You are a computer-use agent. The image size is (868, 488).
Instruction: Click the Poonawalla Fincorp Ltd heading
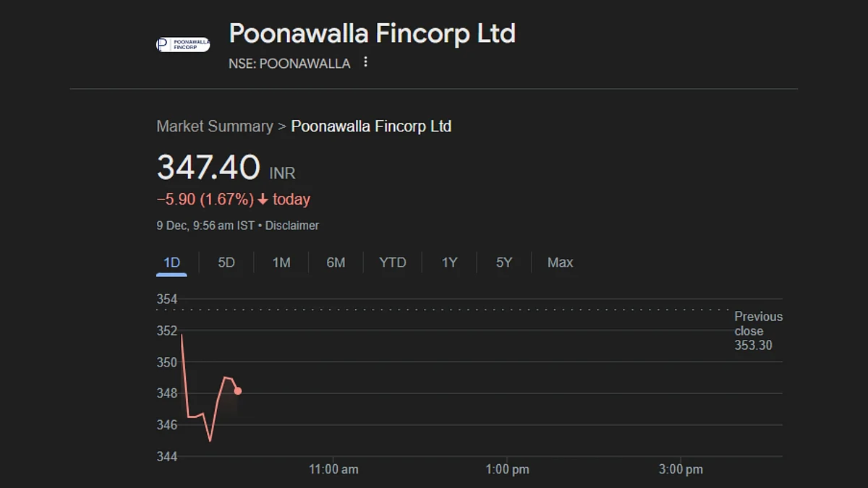click(x=372, y=33)
